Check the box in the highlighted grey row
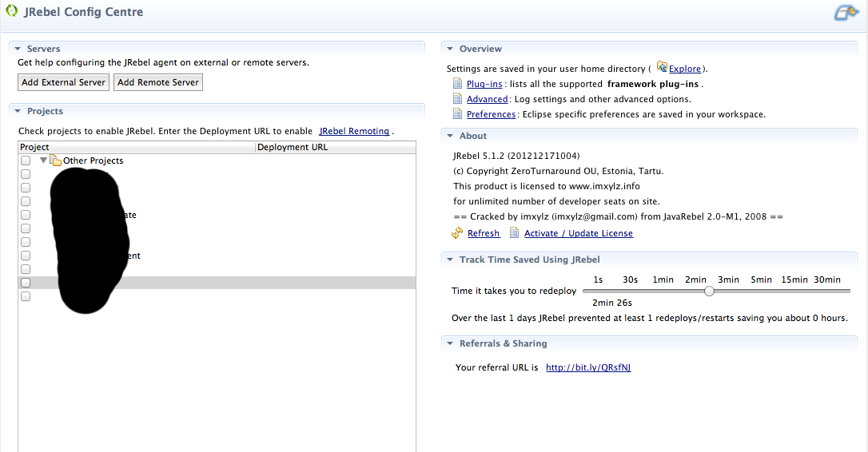 coord(26,283)
